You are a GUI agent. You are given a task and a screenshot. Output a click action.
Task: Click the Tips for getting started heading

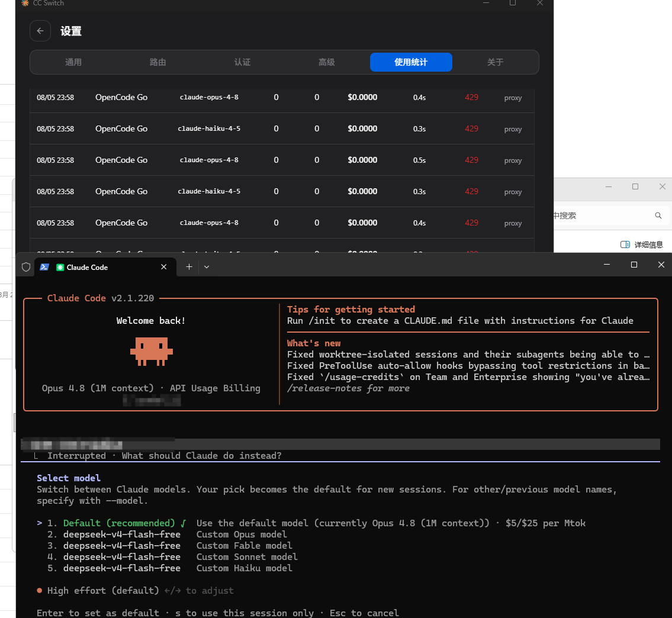[x=351, y=310]
